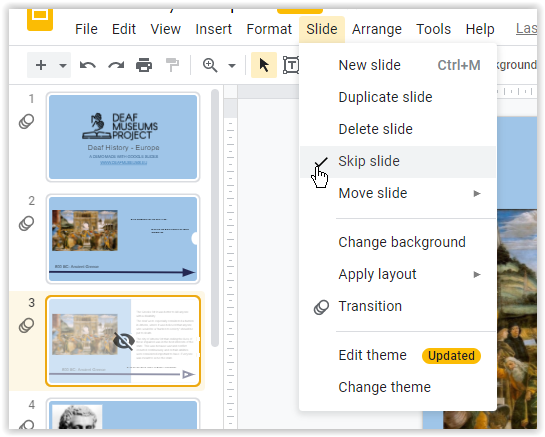Open the View menu
545x437 pixels.
[x=165, y=29]
